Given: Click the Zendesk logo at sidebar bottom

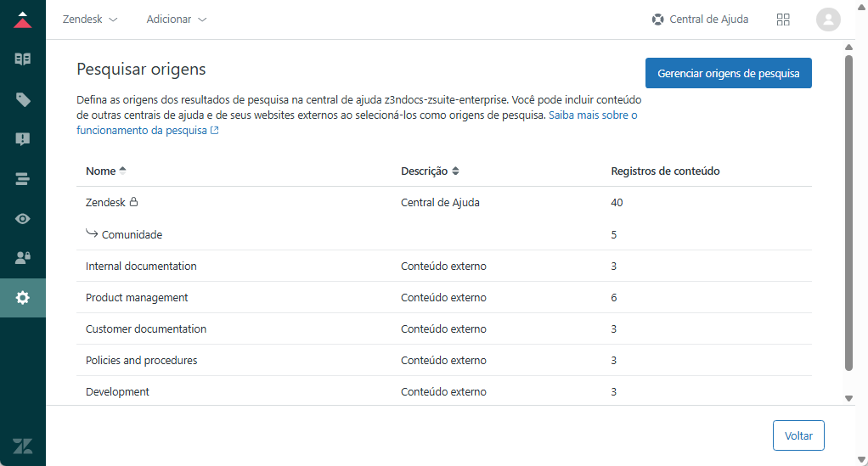Looking at the screenshot, I should coord(23,446).
